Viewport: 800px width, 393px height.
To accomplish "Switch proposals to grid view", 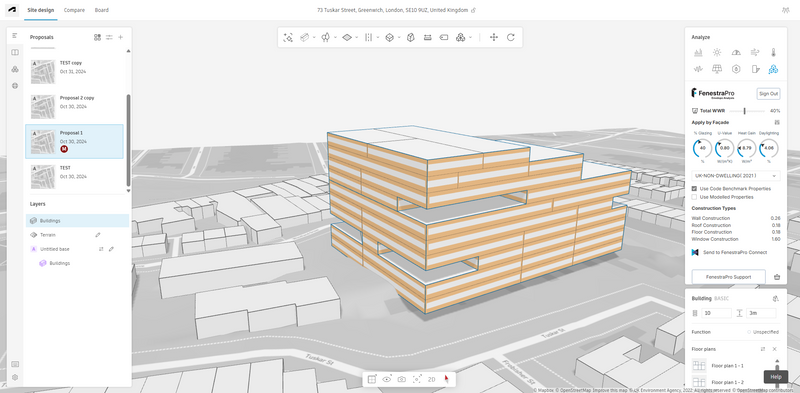I will point(97,37).
